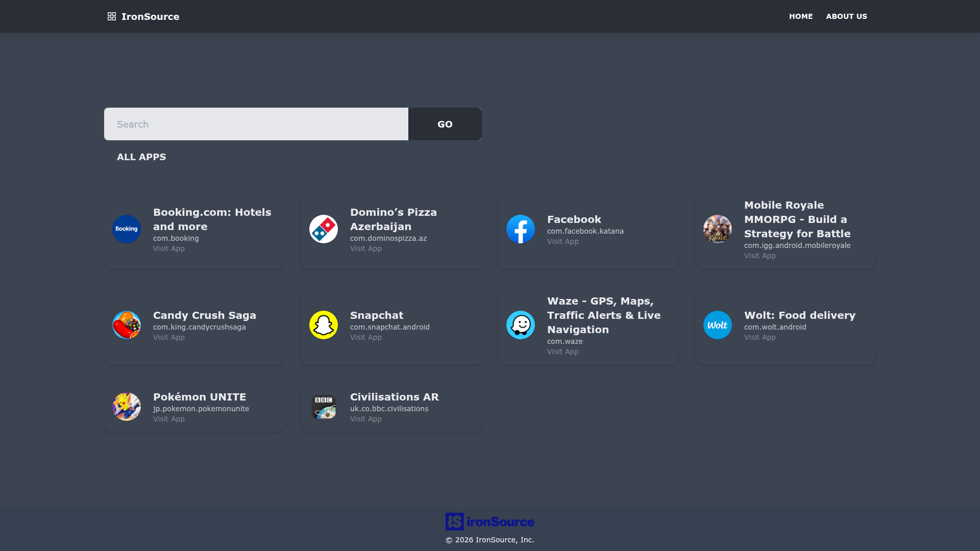Click the Civilisations AR BBC icon

(x=324, y=407)
